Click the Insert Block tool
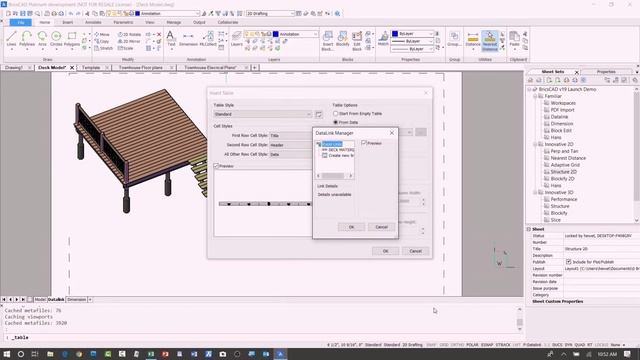Image resolution: width=640 pixels, height=360 pixels. [328, 40]
